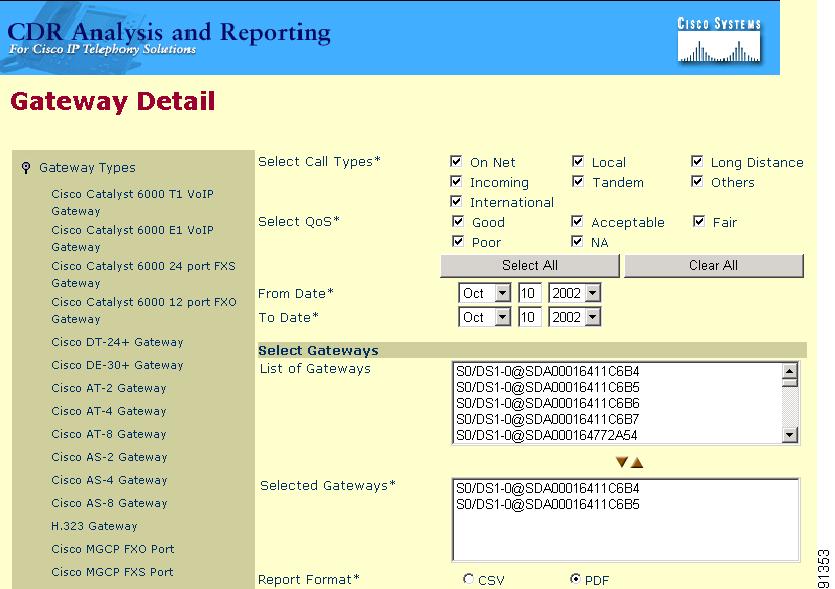Select S0/DS1-0@SDA00016411C6B5 in List of Gateways
The image size is (835, 589).
pos(547,387)
